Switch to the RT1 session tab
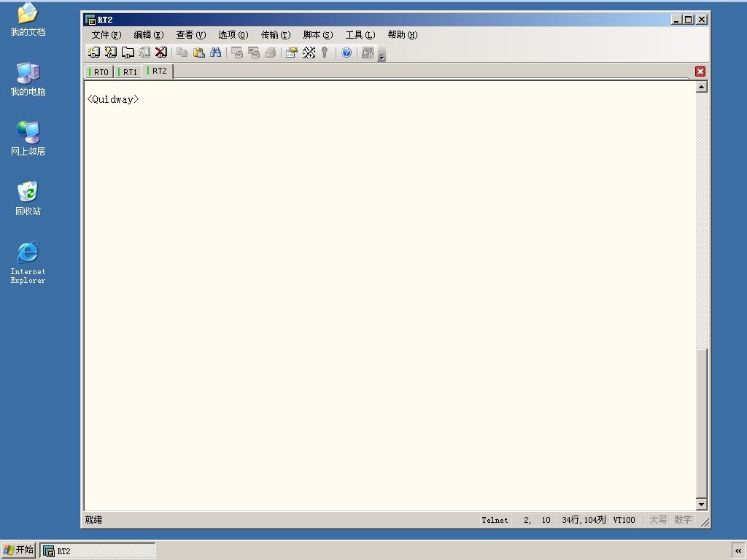Viewport: 747px width, 560px height. click(x=128, y=72)
